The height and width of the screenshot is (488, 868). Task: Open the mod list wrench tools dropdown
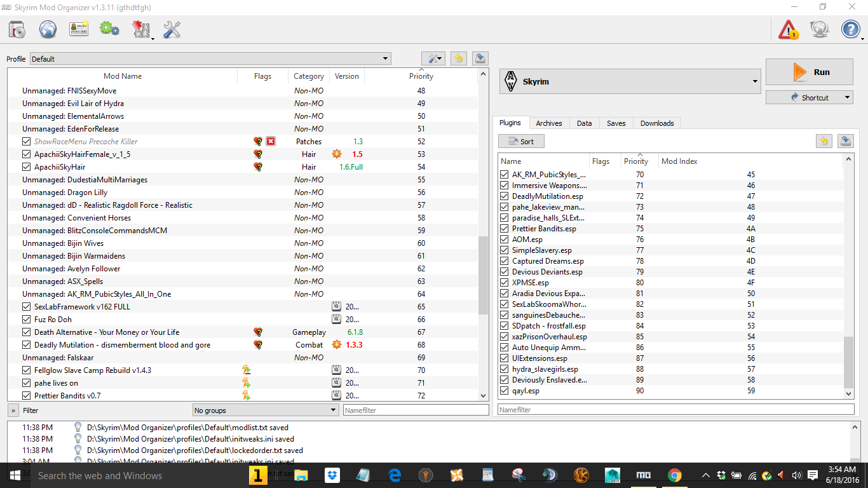[x=433, y=58]
